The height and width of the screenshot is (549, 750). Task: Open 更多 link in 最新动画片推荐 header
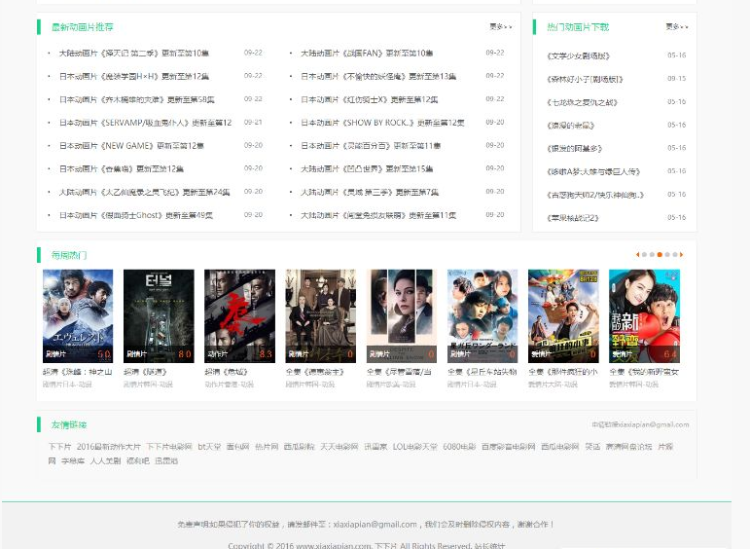pos(500,27)
